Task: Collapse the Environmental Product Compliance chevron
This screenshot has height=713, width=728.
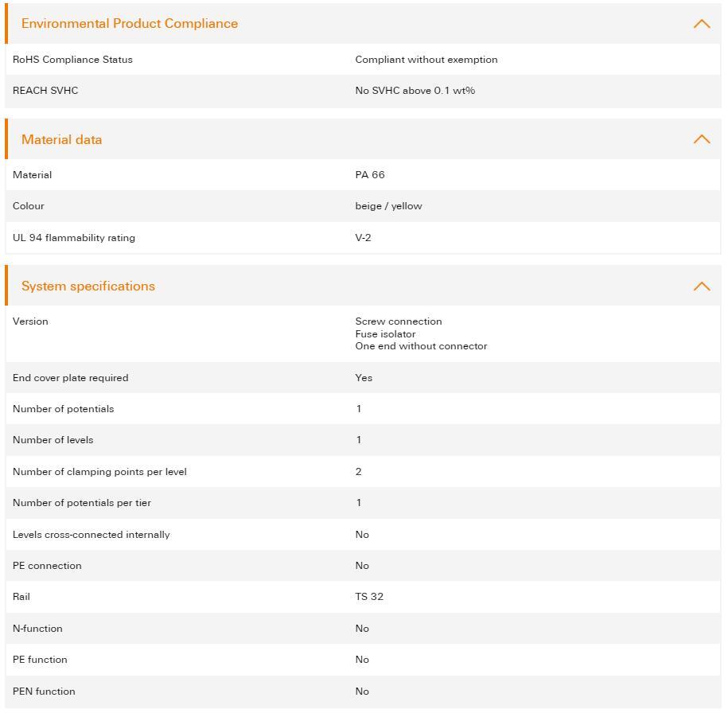Action: click(x=701, y=24)
